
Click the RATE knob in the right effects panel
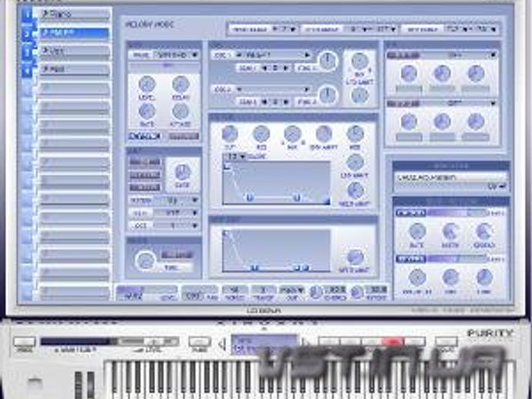[417, 232]
